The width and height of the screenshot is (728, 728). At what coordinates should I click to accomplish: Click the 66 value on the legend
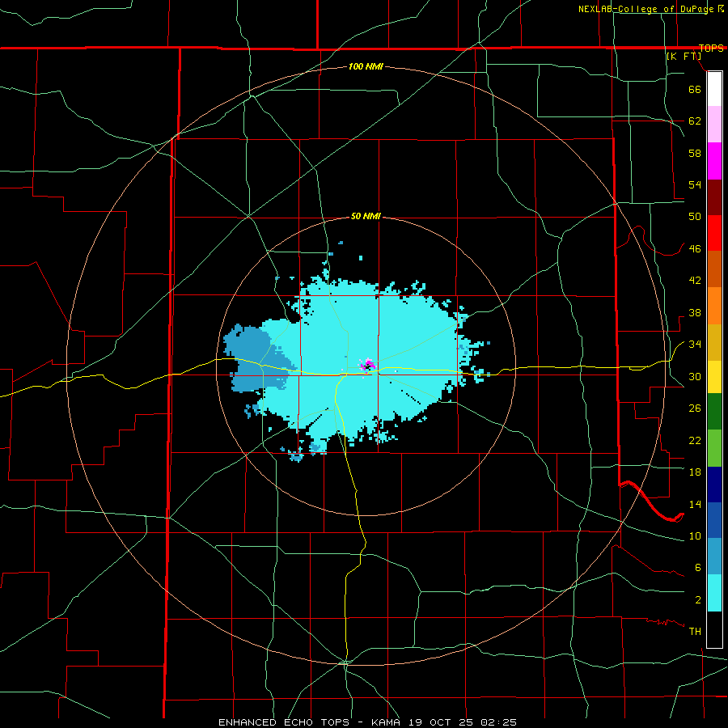[x=695, y=89]
